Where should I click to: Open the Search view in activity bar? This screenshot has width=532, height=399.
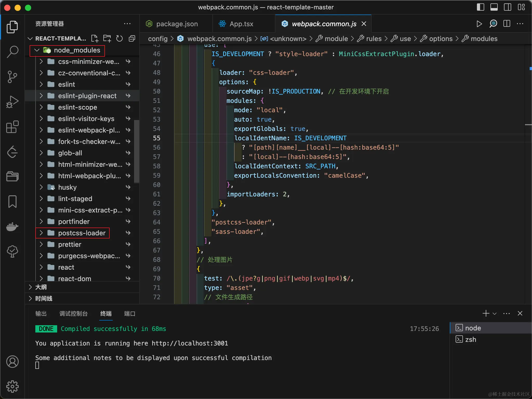click(12, 52)
